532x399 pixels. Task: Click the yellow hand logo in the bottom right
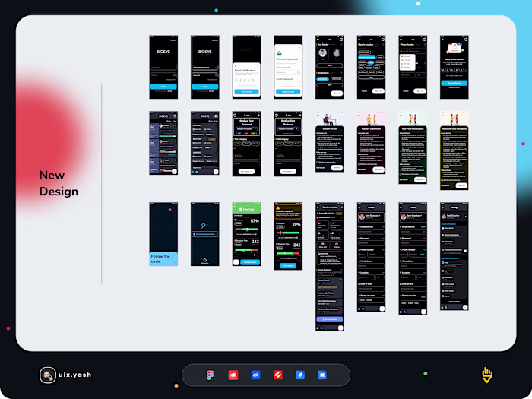[487, 375]
